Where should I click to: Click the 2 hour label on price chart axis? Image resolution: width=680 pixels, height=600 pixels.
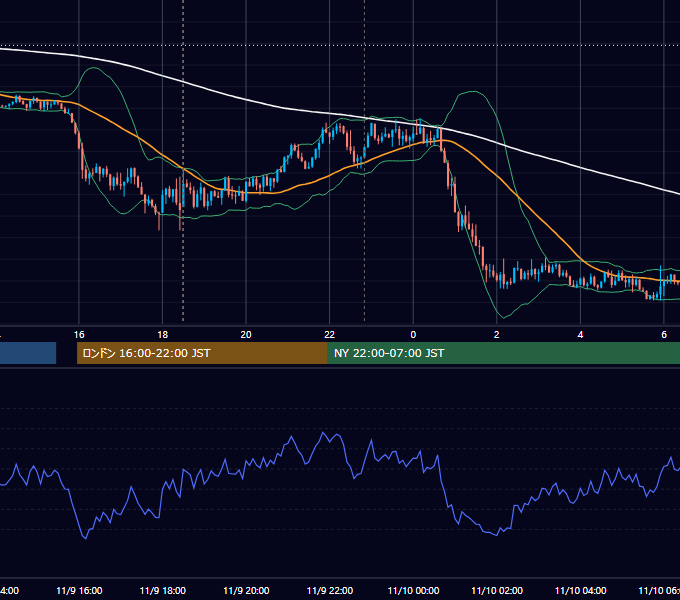pyautogui.click(x=497, y=335)
